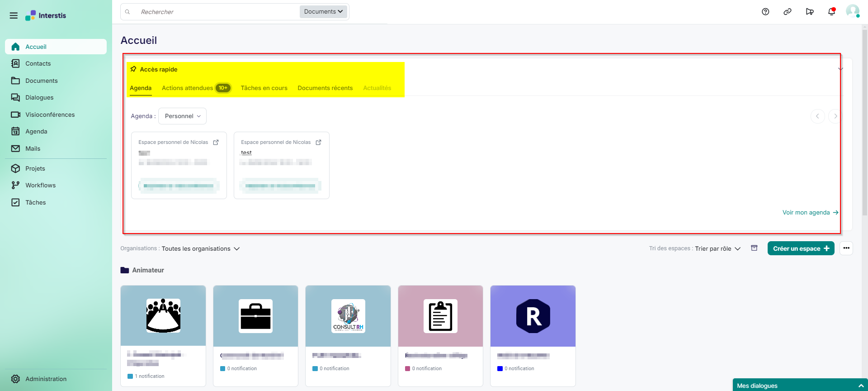Click the link chain icon in header
This screenshot has height=391, width=868.
pos(788,12)
